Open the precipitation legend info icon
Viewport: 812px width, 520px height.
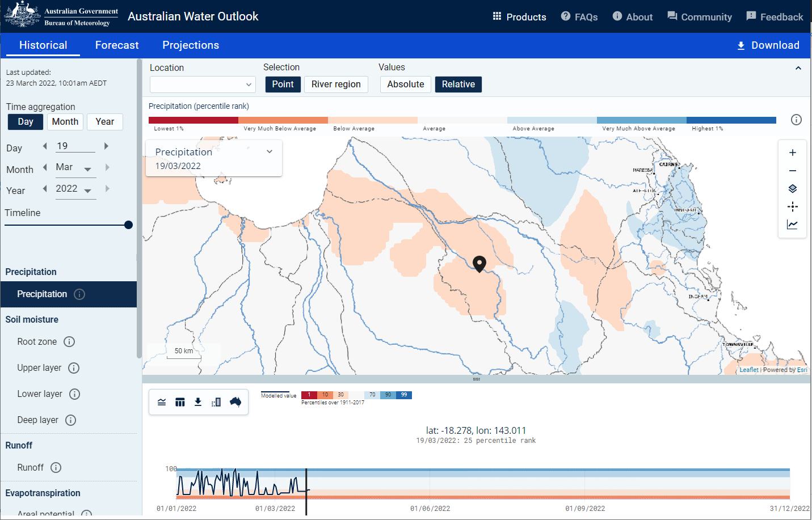point(796,120)
